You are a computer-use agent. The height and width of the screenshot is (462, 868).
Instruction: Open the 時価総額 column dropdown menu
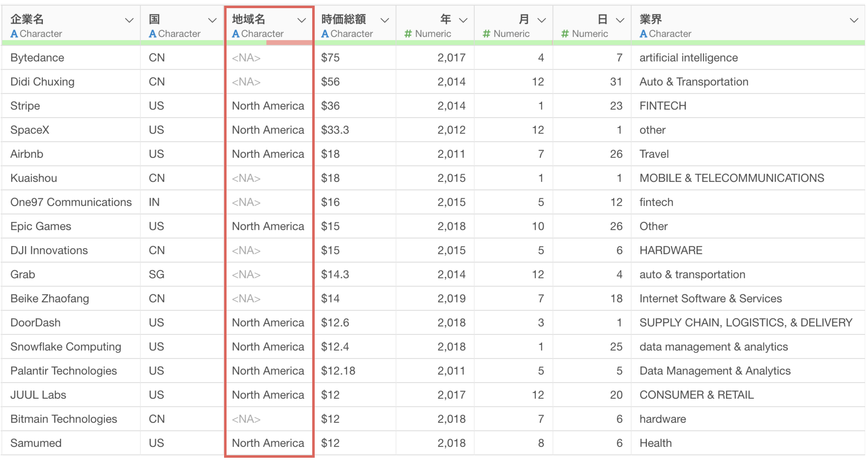[384, 20]
